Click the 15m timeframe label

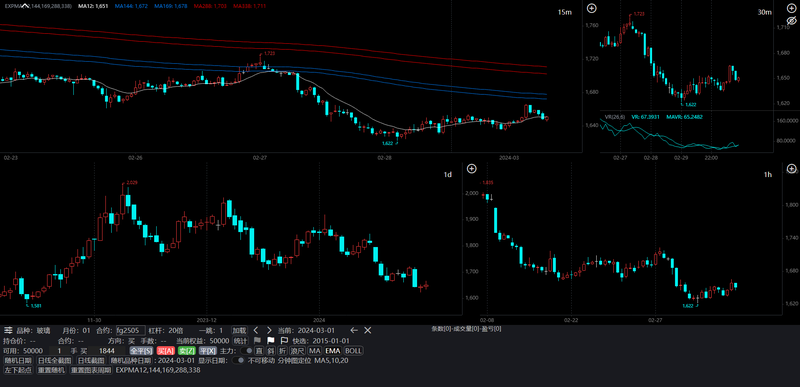pyautogui.click(x=564, y=12)
